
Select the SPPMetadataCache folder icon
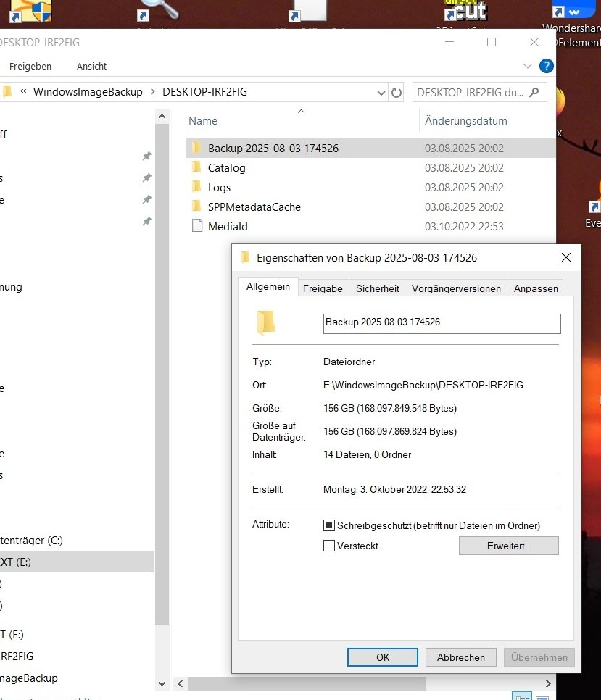196,207
